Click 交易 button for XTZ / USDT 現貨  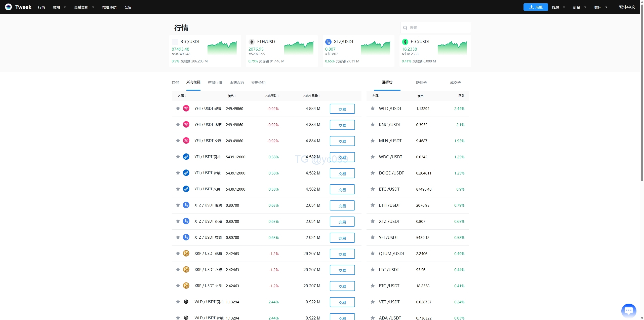tap(342, 205)
